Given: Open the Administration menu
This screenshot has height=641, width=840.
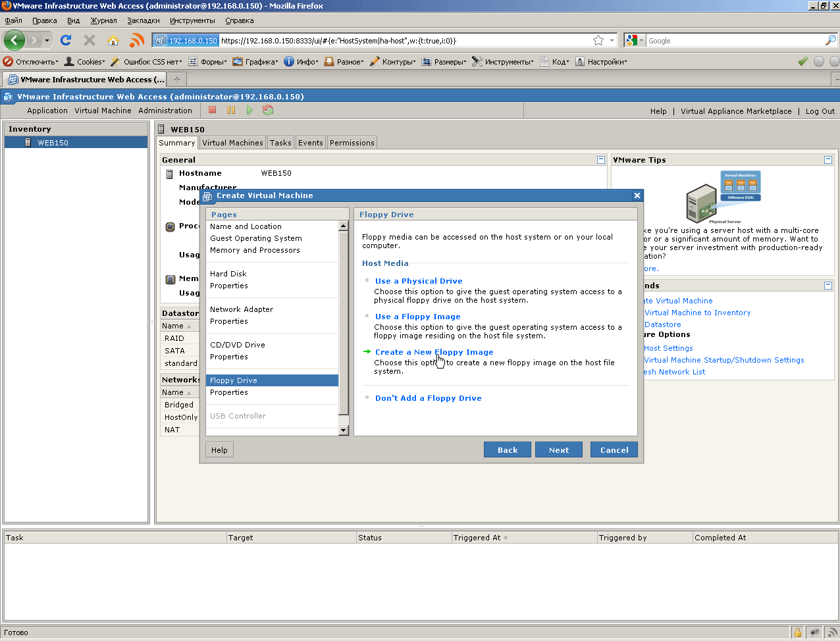Looking at the screenshot, I should point(165,111).
